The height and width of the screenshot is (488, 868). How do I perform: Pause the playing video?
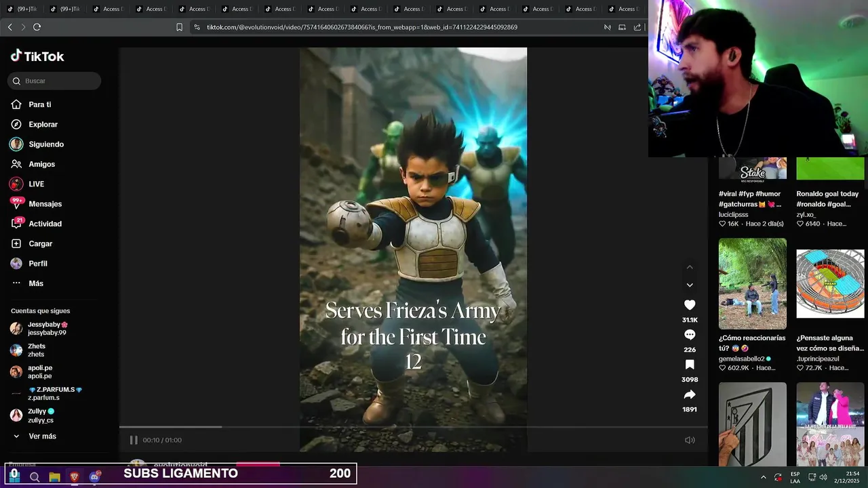tap(134, 440)
